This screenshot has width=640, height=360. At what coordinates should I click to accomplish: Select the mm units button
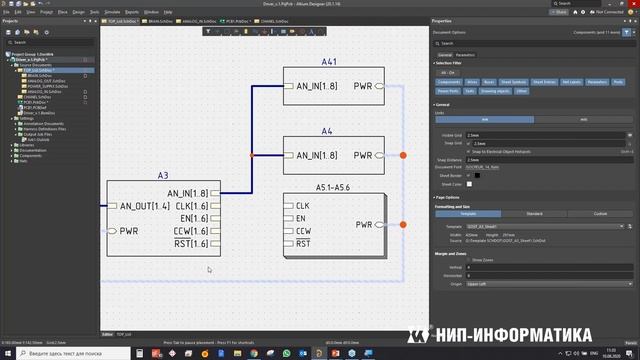(484, 120)
